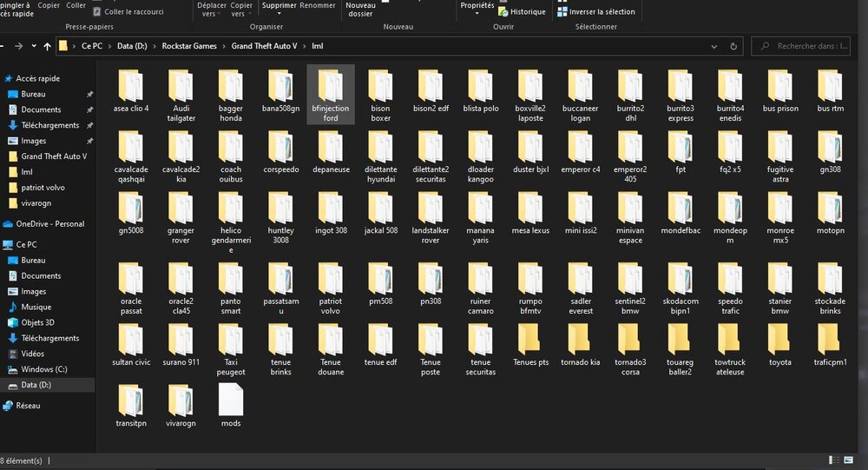Screen dimensions: 868x470
Task: Expand the address bar history dropdown
Action: pos(714,47)
